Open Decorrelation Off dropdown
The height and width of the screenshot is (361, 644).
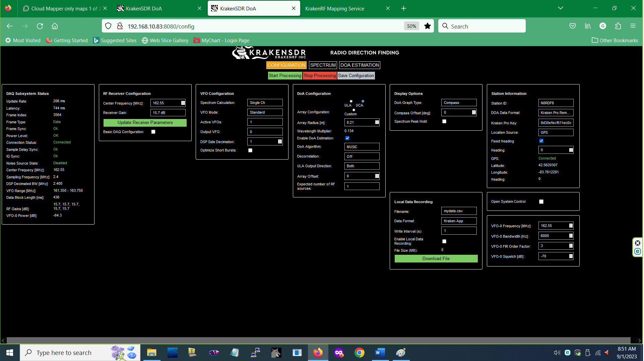point(362,157)
